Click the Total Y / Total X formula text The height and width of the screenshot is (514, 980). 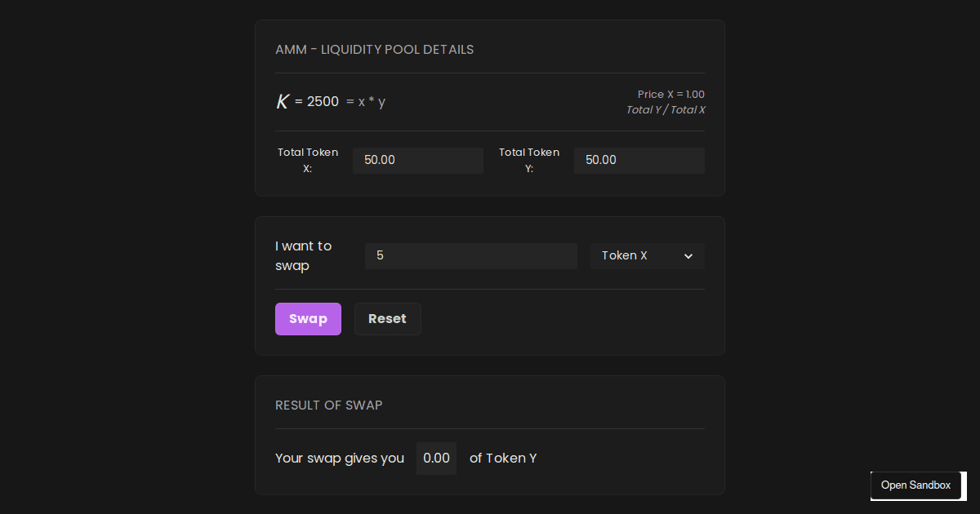pyautogui.click(x=666, y=109)
